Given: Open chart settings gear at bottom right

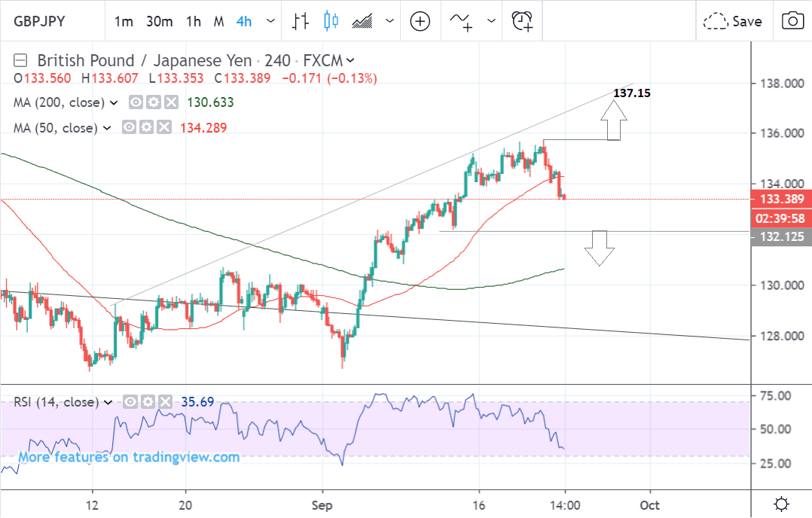Looking at the screenshot, I should pos(782,504).
